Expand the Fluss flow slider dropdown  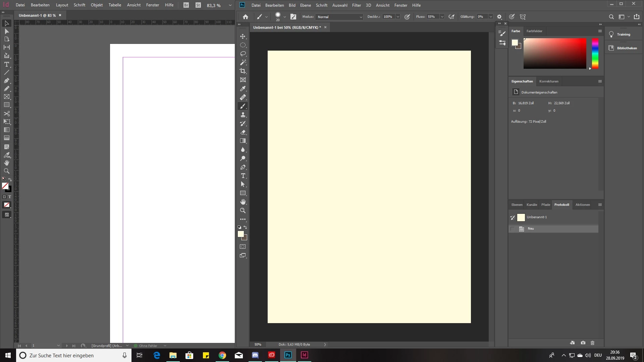pyautogui.click(x=442, y=17)
